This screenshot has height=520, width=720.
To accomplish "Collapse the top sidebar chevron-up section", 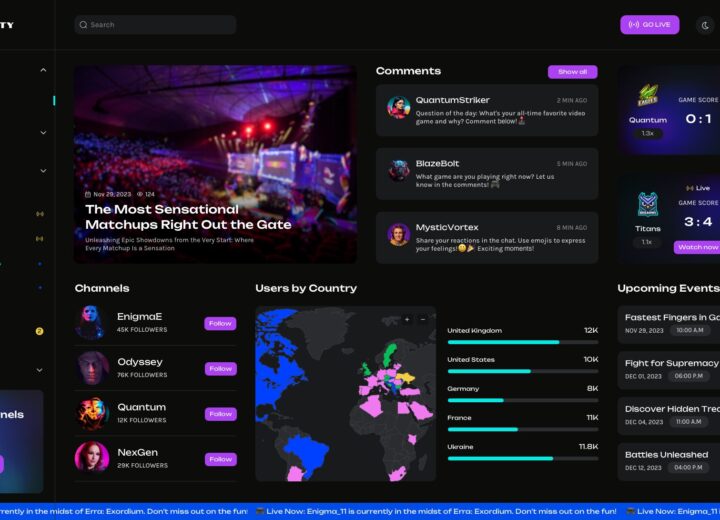I will [x=43, y=70].
